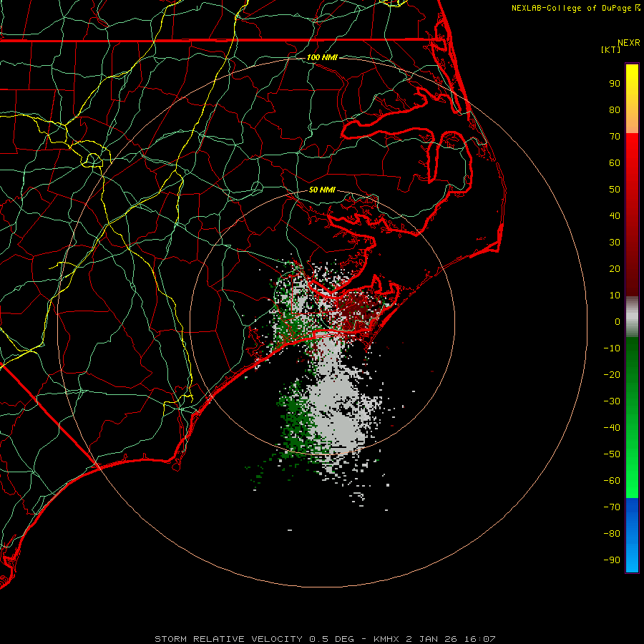Click the gray zero-velocity segment of the color bar
Image resolution: width=644 pixels, height=644 pixels.
632,317
